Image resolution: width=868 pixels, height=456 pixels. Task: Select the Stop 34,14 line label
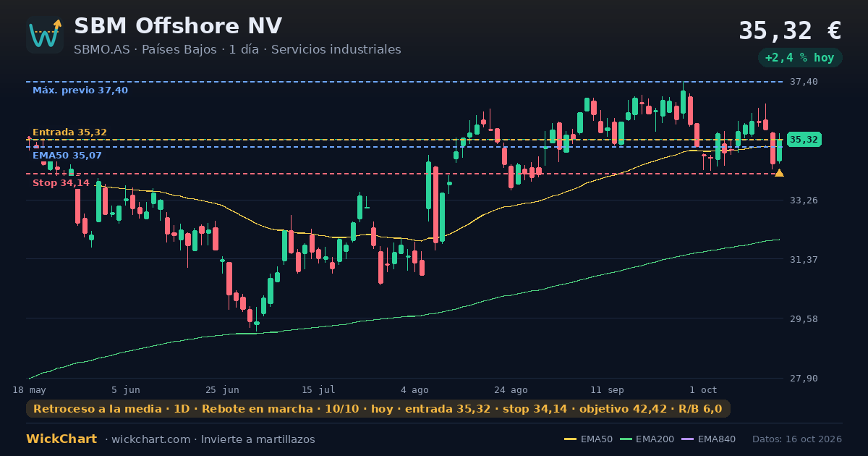[61, 183]
